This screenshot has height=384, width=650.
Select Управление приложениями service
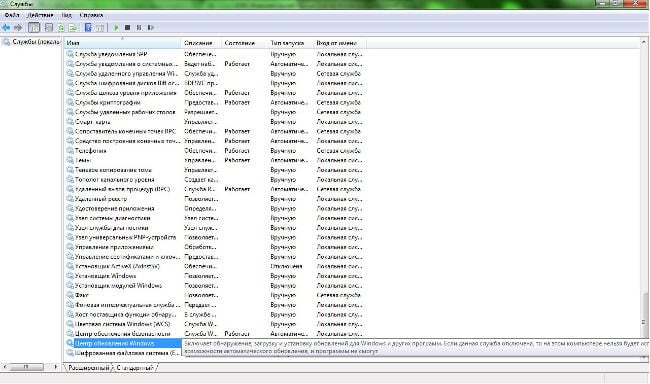click(x=215, y=247)
